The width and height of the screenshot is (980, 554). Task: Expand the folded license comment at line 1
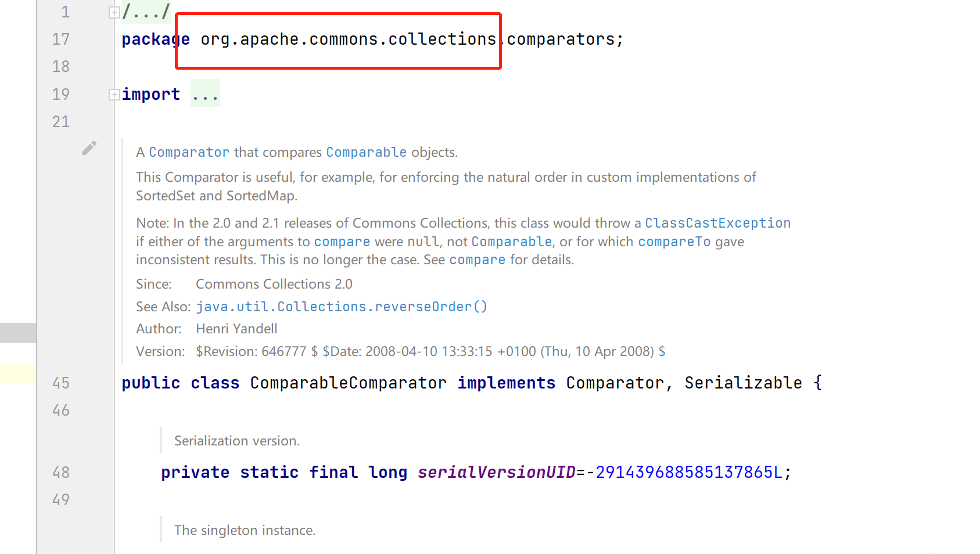click(114, 12)
